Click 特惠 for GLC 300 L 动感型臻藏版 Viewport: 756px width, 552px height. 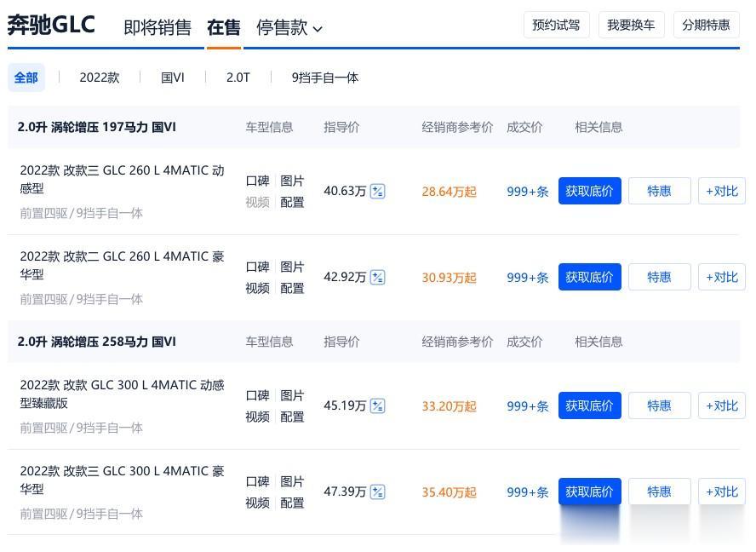tap(660, 405)
